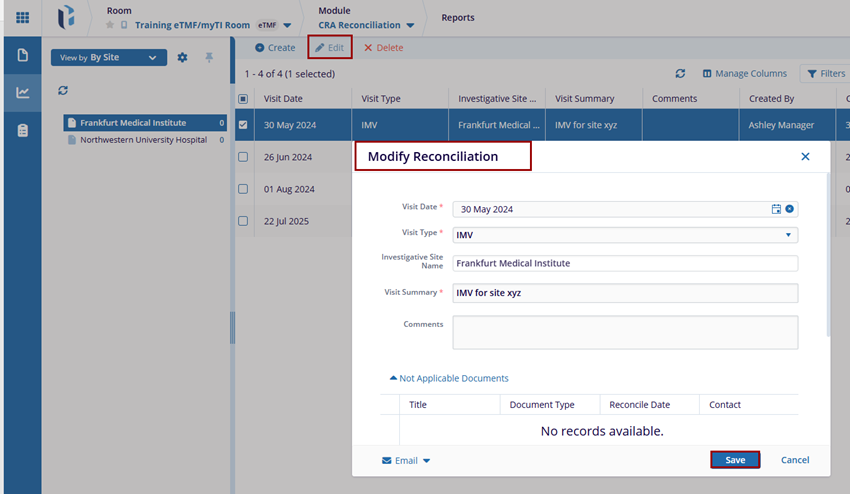Refresh the site tree list
This screenshot has height=494, width=850.
(63, 91)
